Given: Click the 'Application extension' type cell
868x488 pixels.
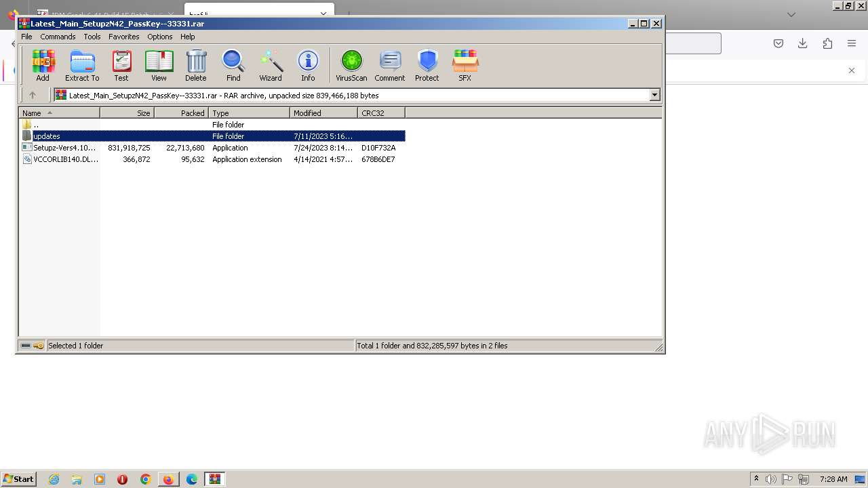Looking at the screenshot, I should pyautogui.click(x=247, y=159).
